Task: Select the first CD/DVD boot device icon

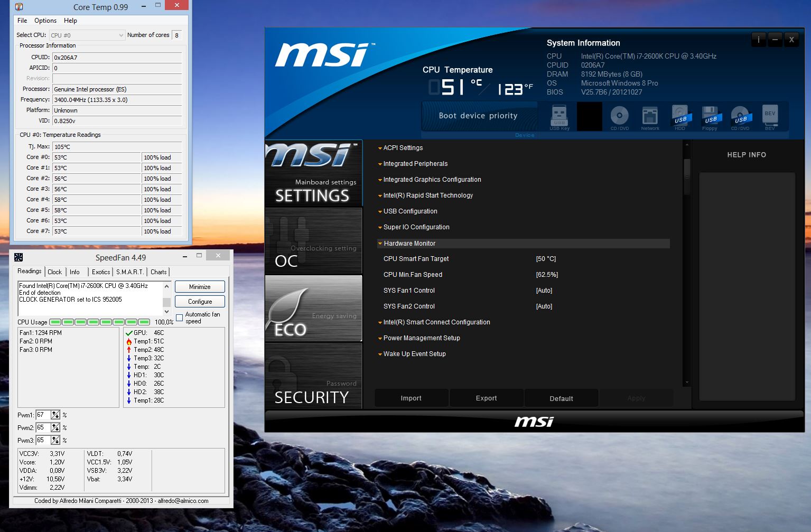Action: pyautogui.click(x=620, y=117)
